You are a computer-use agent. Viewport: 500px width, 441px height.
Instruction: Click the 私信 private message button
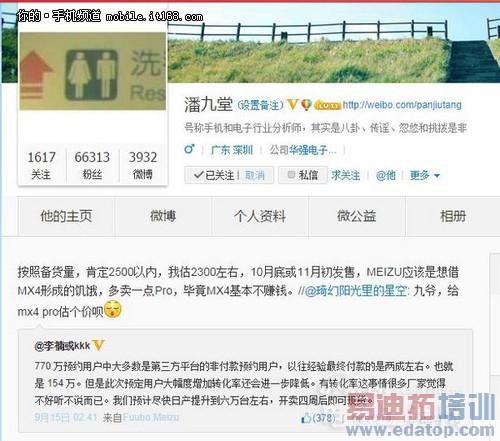(303, 175)
